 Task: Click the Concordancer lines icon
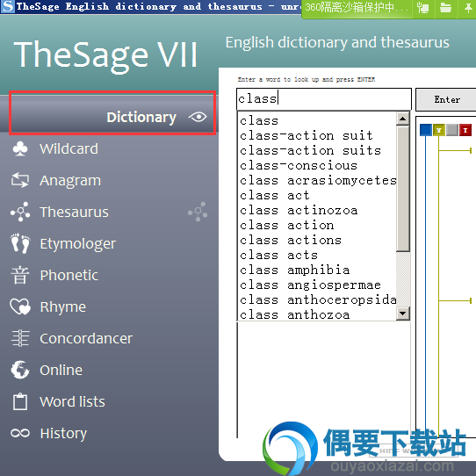[x=20, y=338]
